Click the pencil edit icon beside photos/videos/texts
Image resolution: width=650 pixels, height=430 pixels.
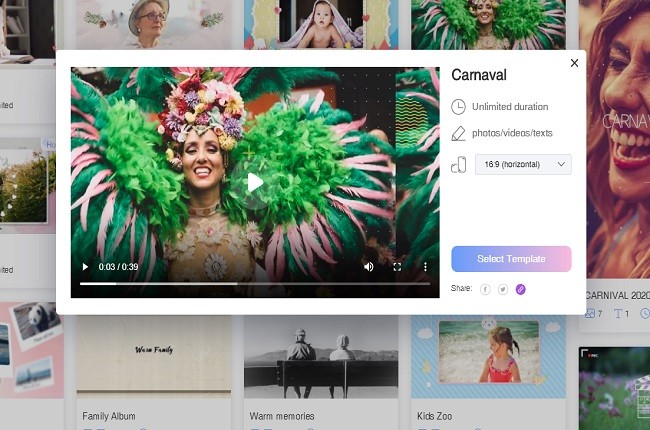coord(458,133)
